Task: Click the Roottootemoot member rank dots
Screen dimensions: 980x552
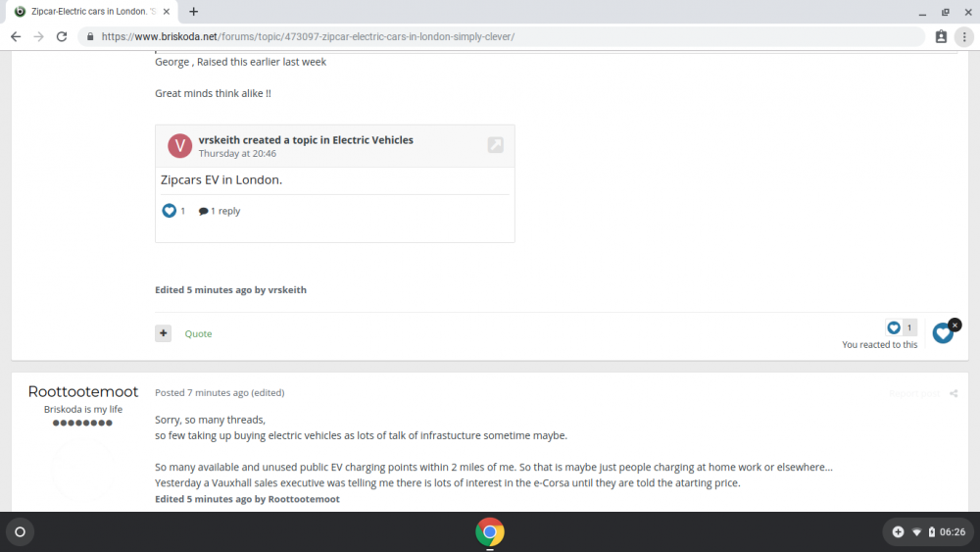Action: [x=82, y=424]
